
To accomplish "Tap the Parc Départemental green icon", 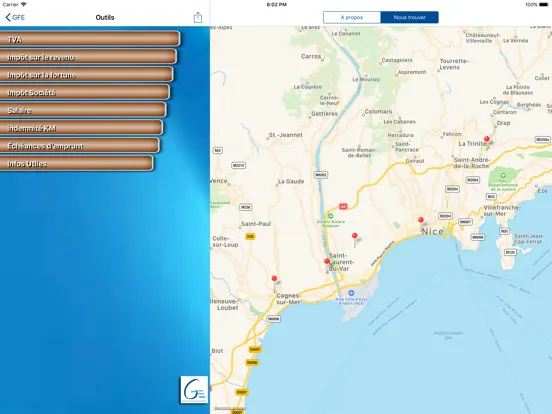I will tap(503, 175).
